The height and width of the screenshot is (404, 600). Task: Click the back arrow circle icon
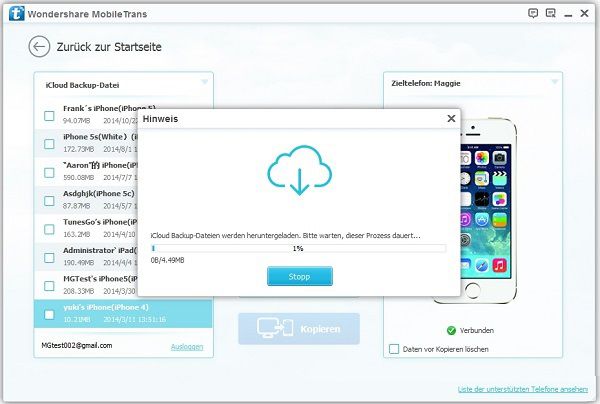coord(39,47)
